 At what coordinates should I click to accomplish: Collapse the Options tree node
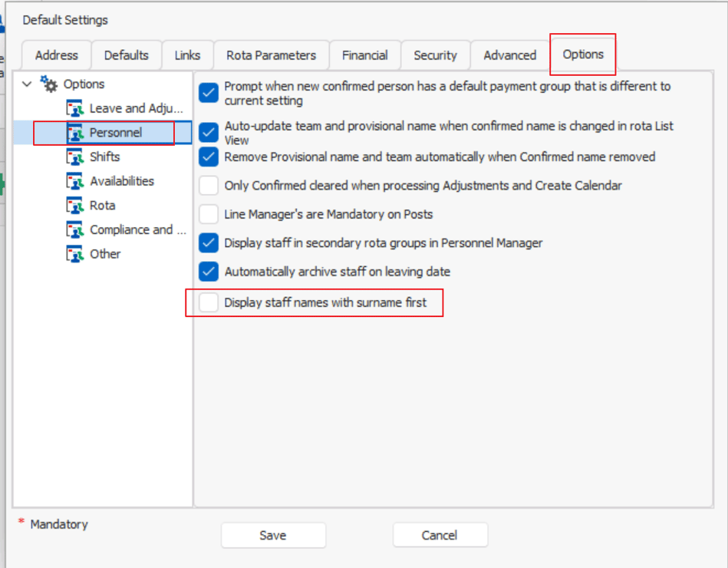coord(27,84)
